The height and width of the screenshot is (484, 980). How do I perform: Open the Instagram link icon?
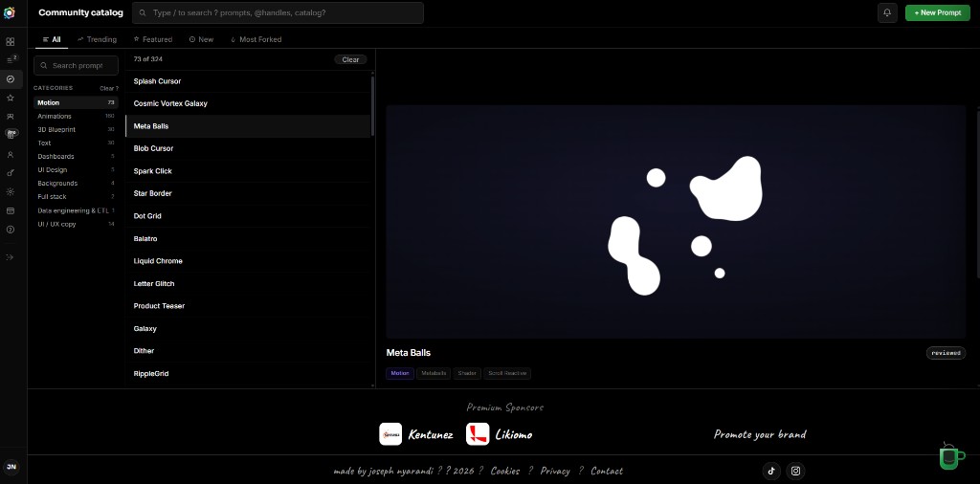click(x=795, y=471)
